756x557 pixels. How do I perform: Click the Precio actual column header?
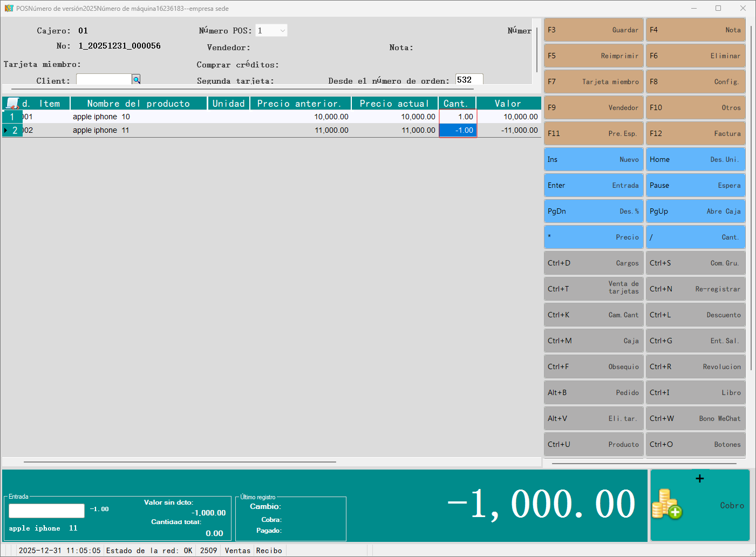(x=394, y=104)
